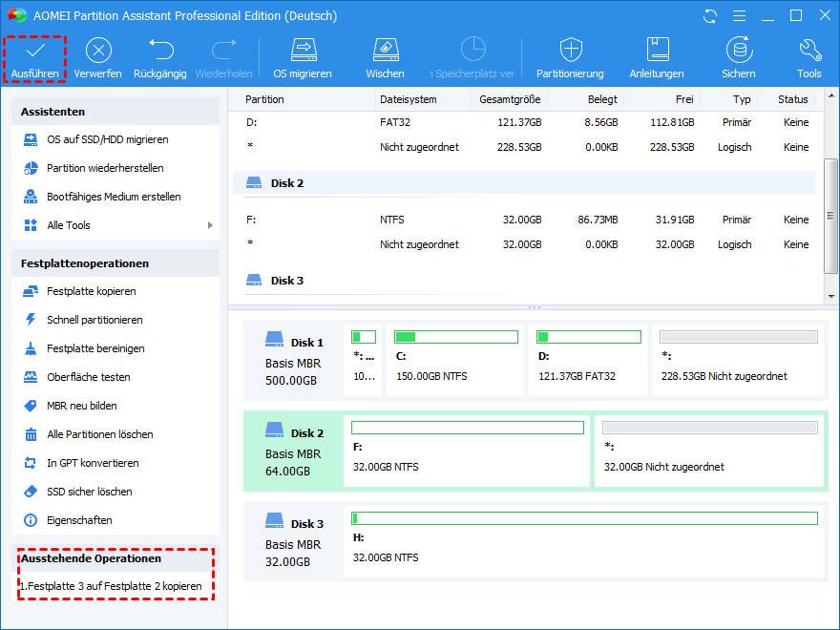Click SSD sicher löschen entry
The height and width of the screenshot is (630, 840).
[90, 492]
